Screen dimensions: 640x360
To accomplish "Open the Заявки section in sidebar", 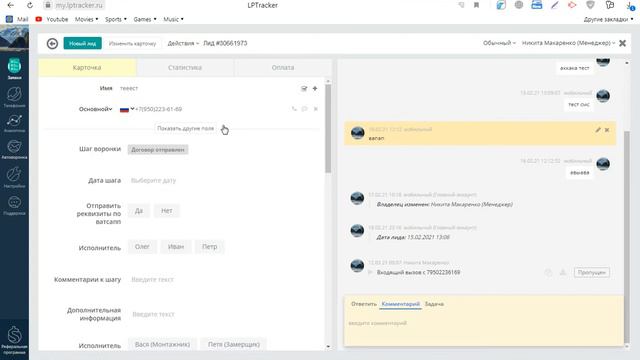I will coord(14,68).
